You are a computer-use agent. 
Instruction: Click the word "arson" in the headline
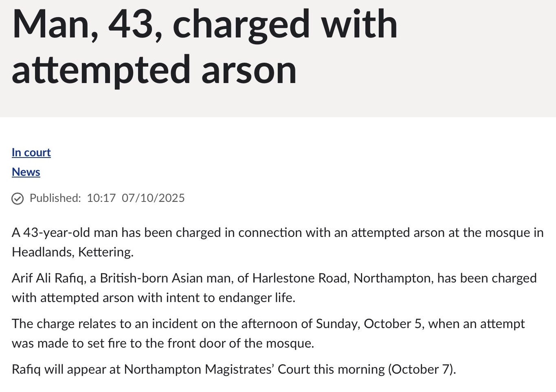point(249,70)
